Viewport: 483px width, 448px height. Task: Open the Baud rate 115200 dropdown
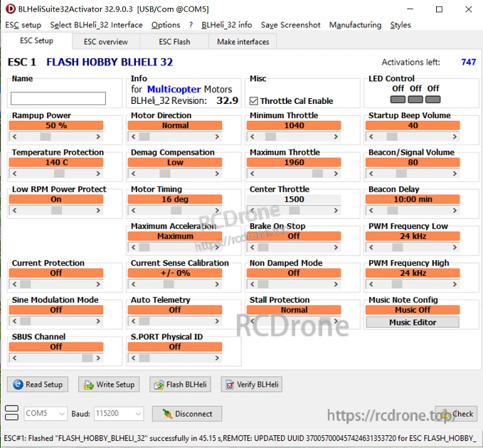[x=119, y=413]
